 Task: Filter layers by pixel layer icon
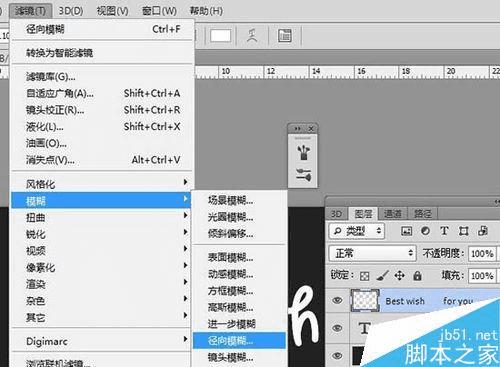click(x=406, y=231)
